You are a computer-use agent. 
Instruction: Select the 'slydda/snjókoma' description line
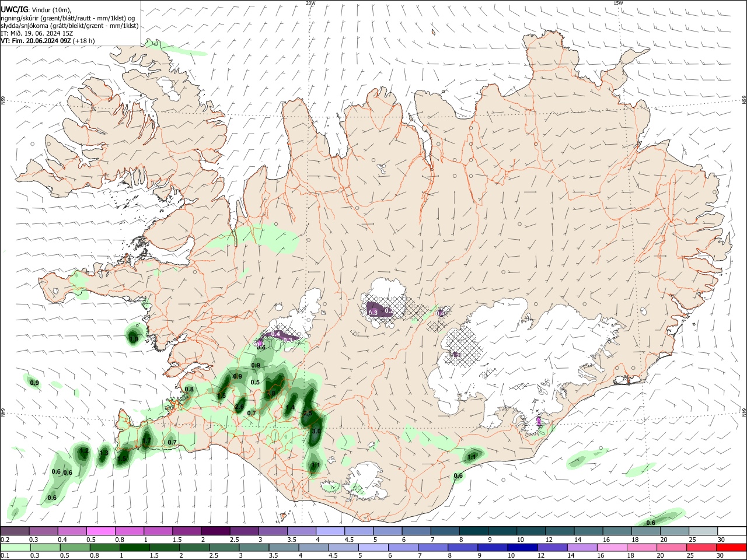click(x=69, y=26)
